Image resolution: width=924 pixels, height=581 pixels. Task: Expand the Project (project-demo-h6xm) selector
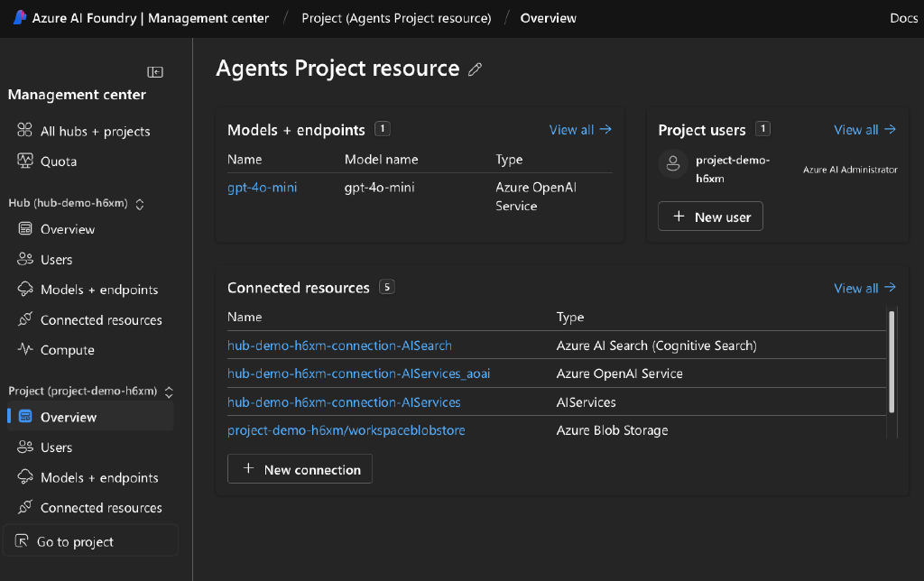point(168,392)
